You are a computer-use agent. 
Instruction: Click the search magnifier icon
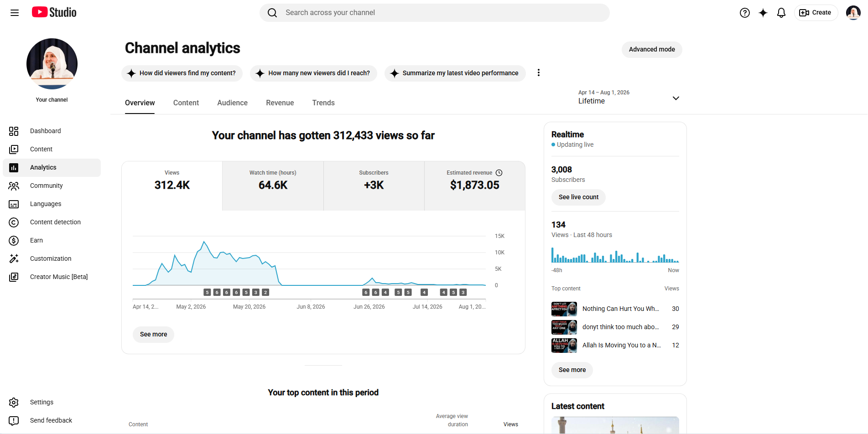pos(272,13)
